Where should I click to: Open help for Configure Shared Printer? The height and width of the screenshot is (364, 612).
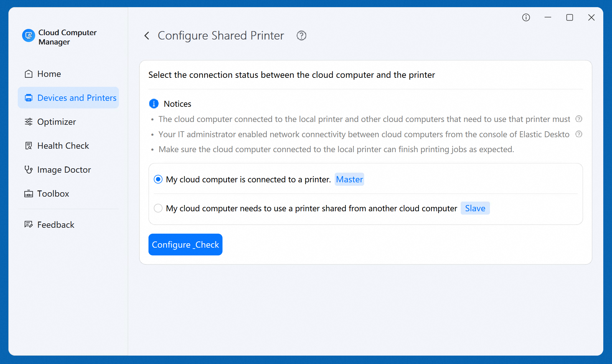[301, 35]
